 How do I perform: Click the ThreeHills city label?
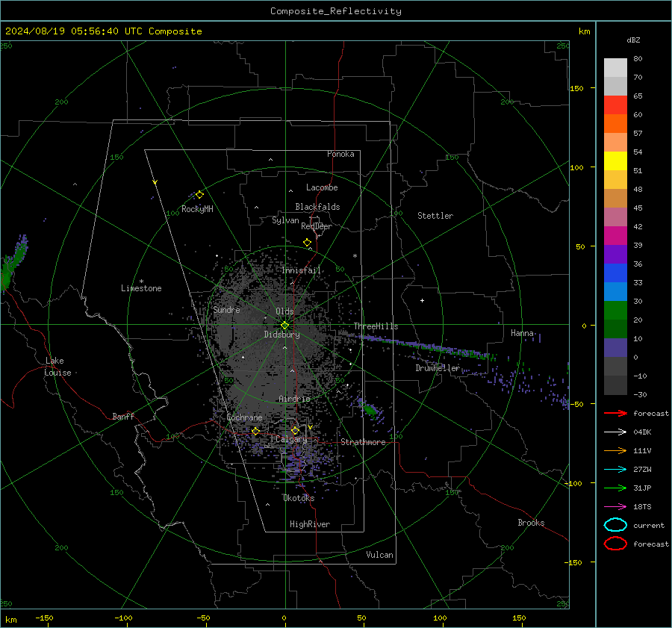(376, 326)
